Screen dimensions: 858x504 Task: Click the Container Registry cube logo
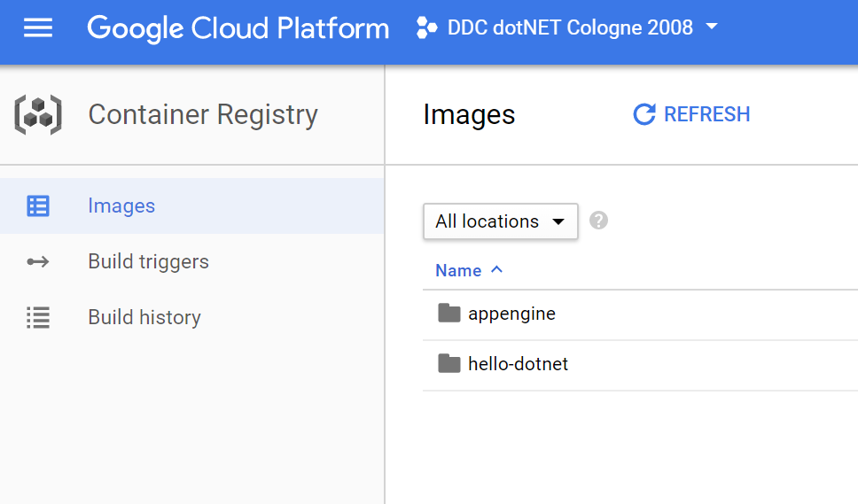38,114
